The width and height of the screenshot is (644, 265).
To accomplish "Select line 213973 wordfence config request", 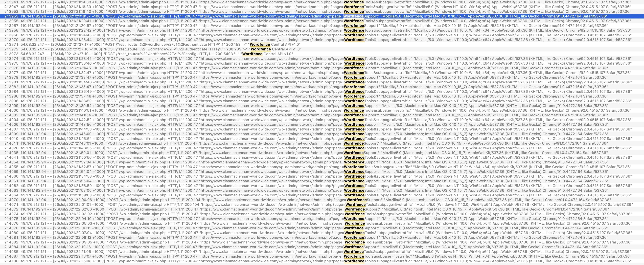I will tap(322, 54).
